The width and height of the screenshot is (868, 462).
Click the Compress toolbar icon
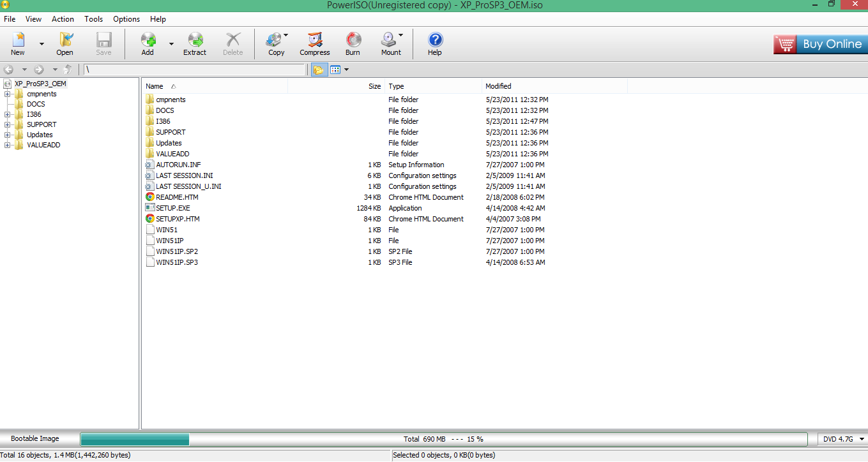[315, 40]
